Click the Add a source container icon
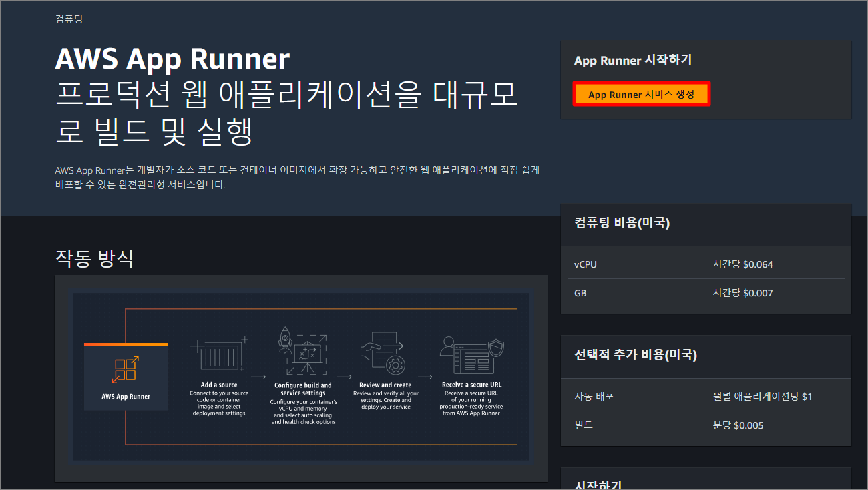The width and height of the screenshot is (868, 490). [219, 356]
